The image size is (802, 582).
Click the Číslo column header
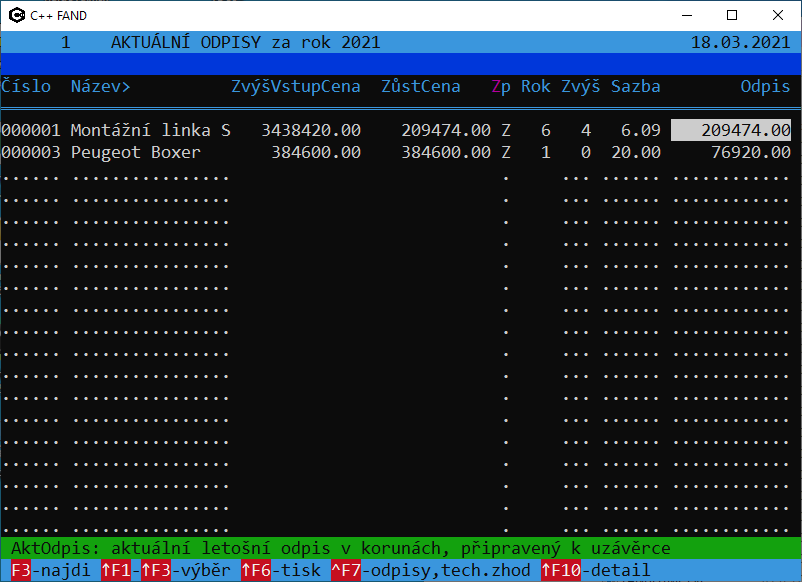click(26, 87)
